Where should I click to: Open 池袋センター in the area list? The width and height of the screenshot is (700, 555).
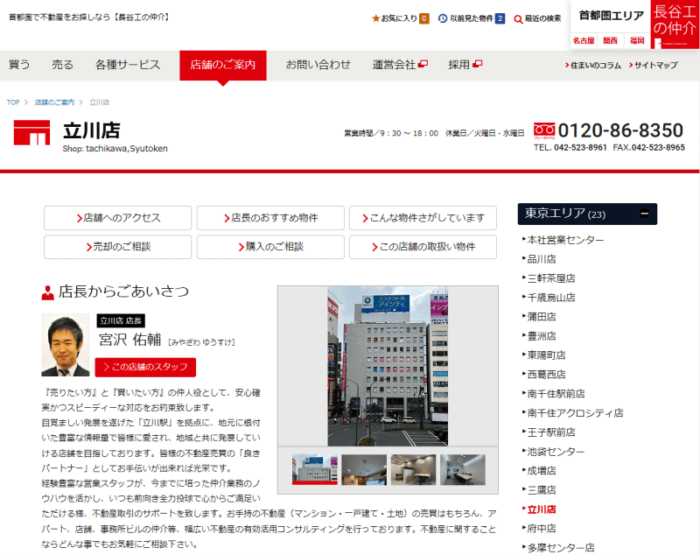pyautogui.click(x=555, y=451)
